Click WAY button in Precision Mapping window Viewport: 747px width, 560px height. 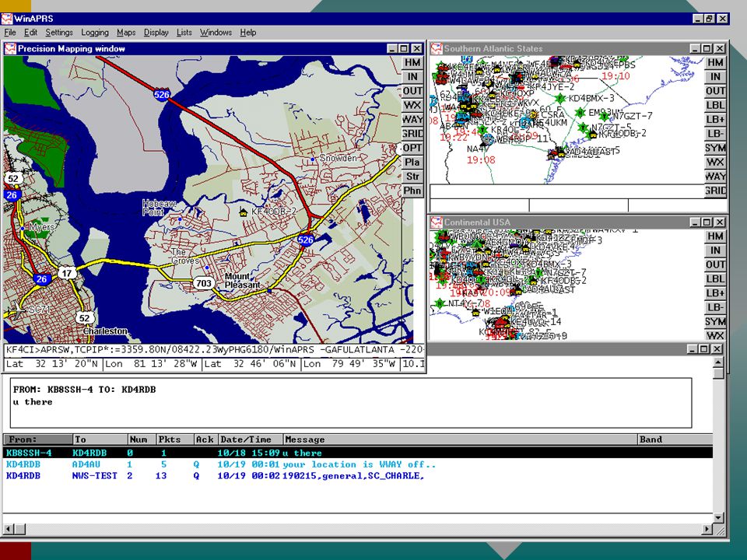click(x=412, y=120)
